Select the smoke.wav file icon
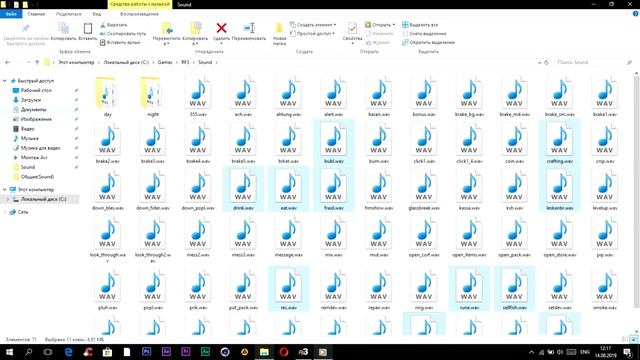Viewport: 640px width, 360px height. coord(604,286)
